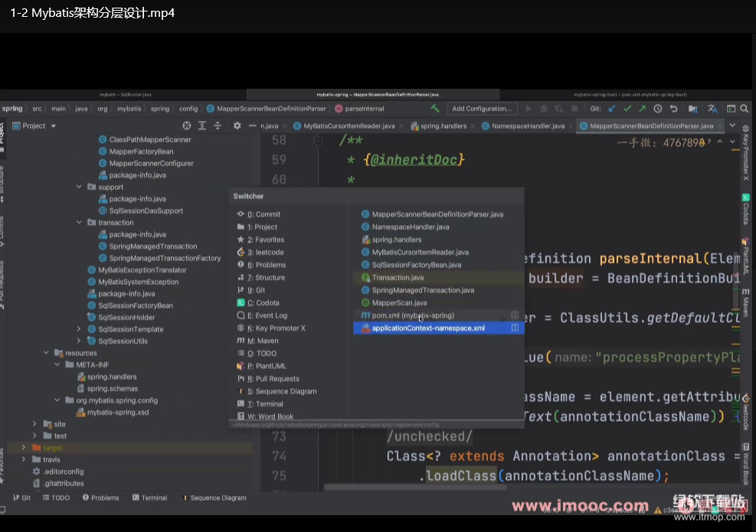Open the editor tabs overflow chevron
Image resolution: width=756 pixels, height=532 pixels.
coord(732,126)
